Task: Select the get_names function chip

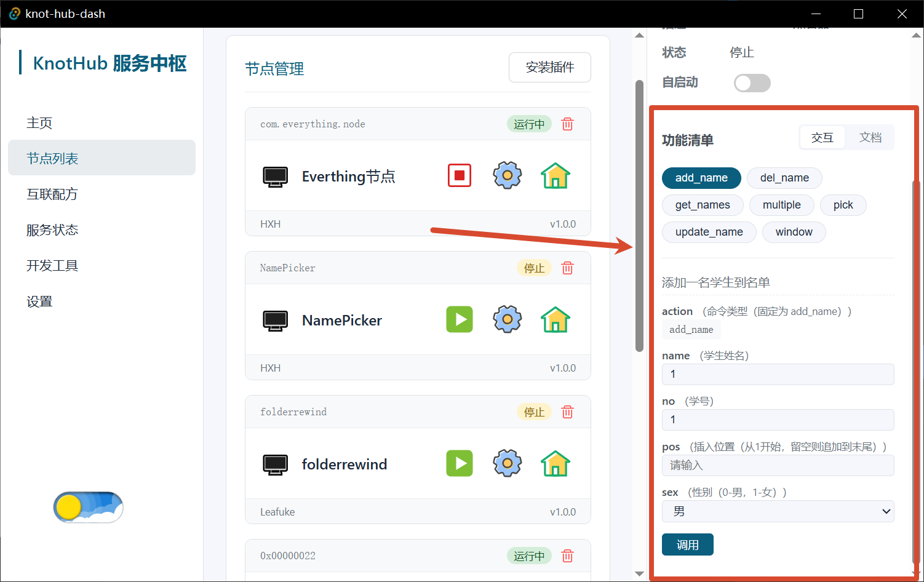Action: 703,205
